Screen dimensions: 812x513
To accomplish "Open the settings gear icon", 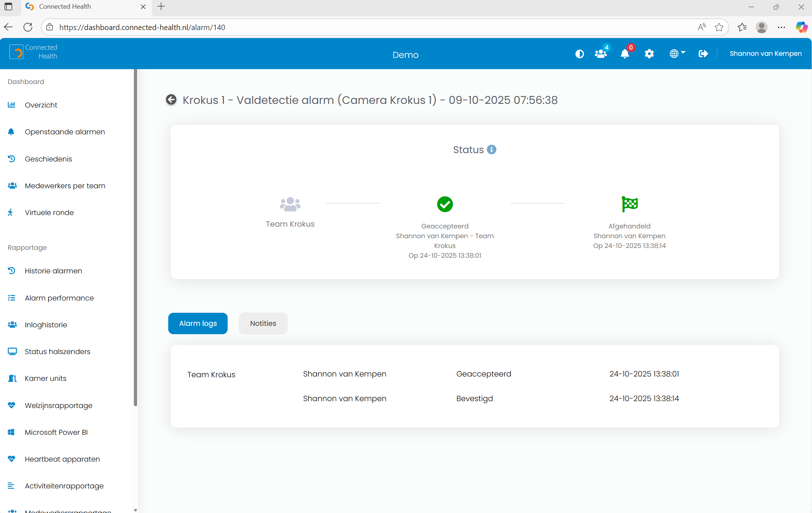I will tap(649, 54).
